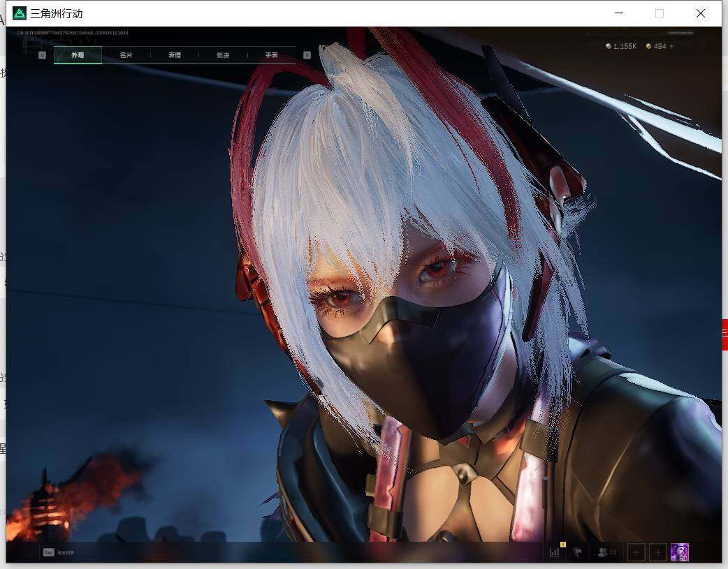Open the 表情 emotes tab
Screen dimensions: 728x569
174,54
